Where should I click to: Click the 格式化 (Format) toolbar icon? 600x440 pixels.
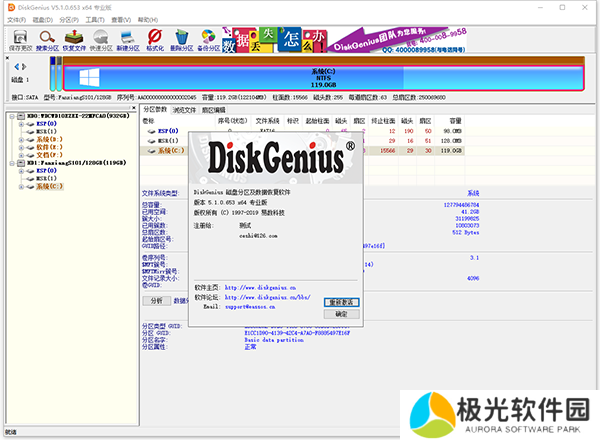pos(155,41)
